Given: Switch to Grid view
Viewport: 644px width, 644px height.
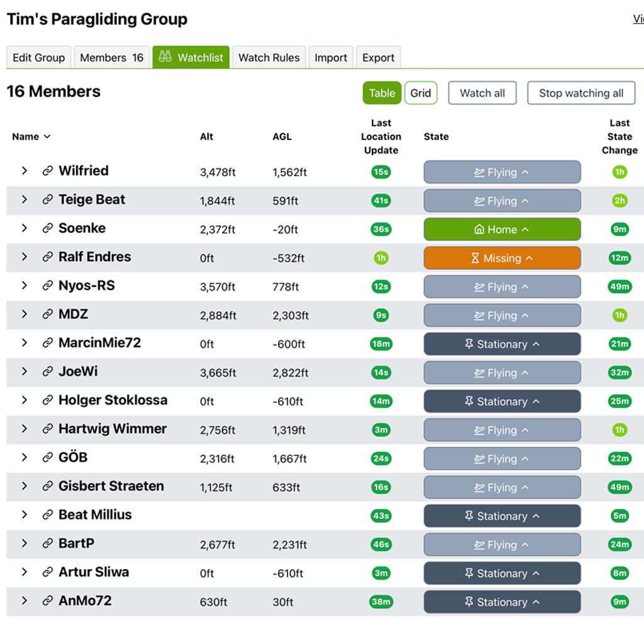Looking at the screenshot, I should (420, 93).
